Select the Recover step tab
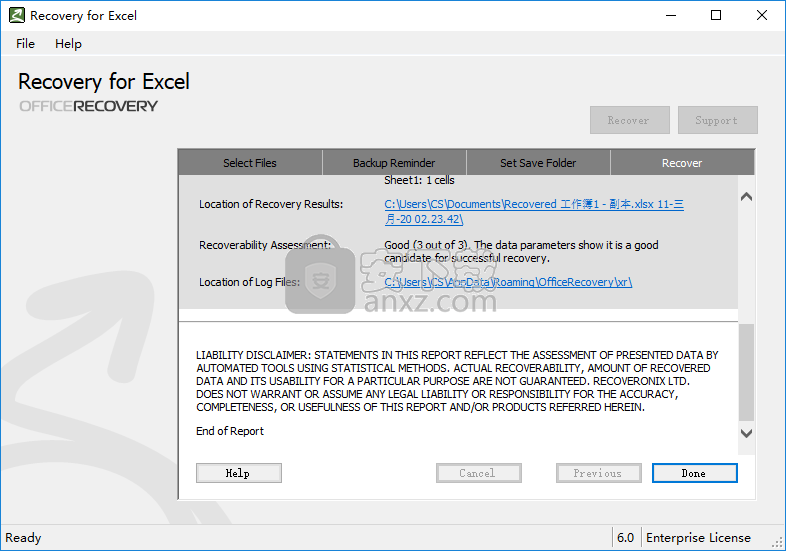This screenshot has width=786, height=551. (x=682, y=162)
